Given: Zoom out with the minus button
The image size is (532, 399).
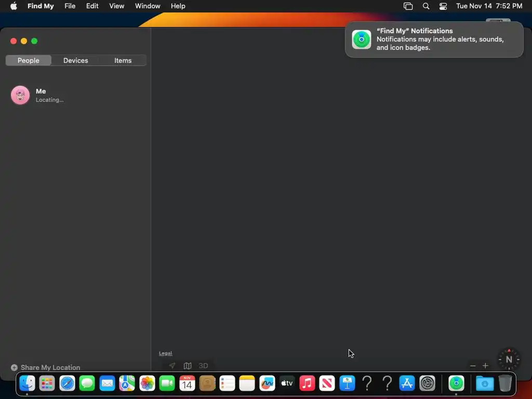Looking at the screenshot, I should pyautogui.click(x=473, y=366).
